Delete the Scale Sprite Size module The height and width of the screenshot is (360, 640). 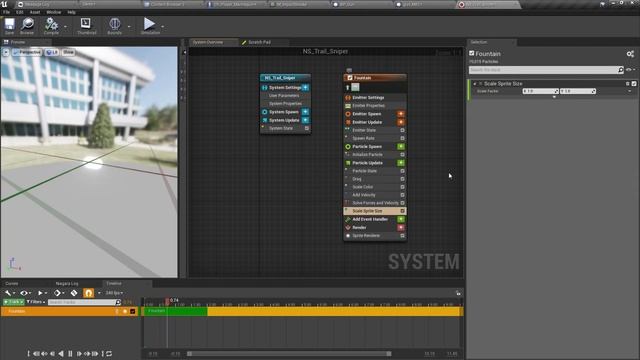(628, 84)
